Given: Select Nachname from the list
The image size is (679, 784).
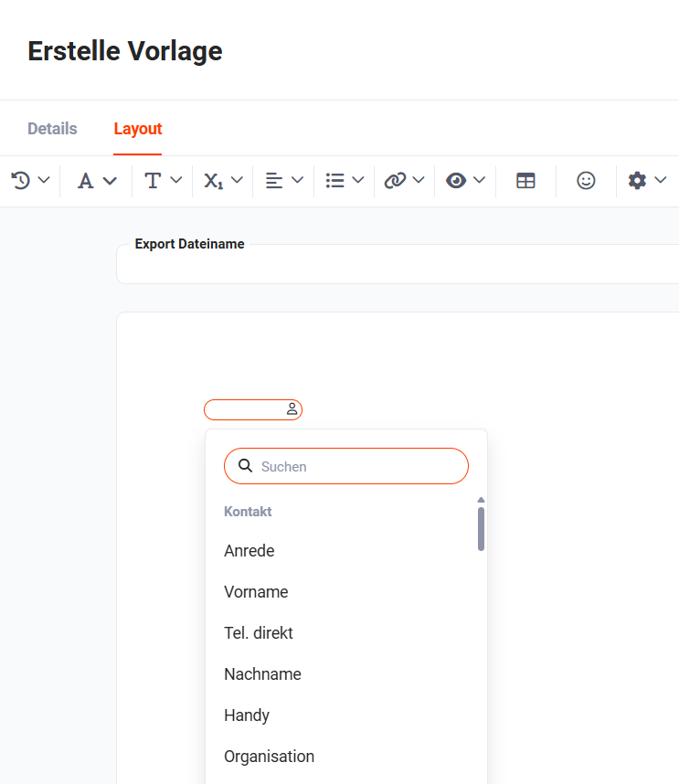Looking at the screenshot, I should point(262,673).
